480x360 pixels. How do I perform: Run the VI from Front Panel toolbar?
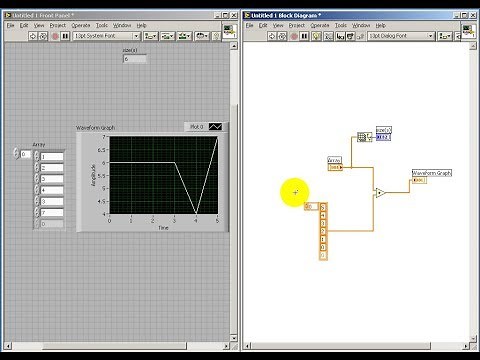[x=33, y=36]
